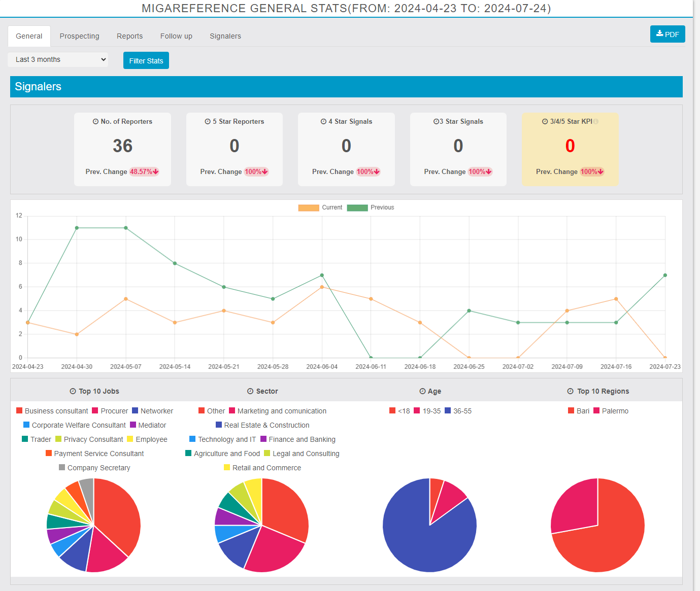
Task: Click the info icon after 3/4/5 Star KPI
Action: pos(596,122)
